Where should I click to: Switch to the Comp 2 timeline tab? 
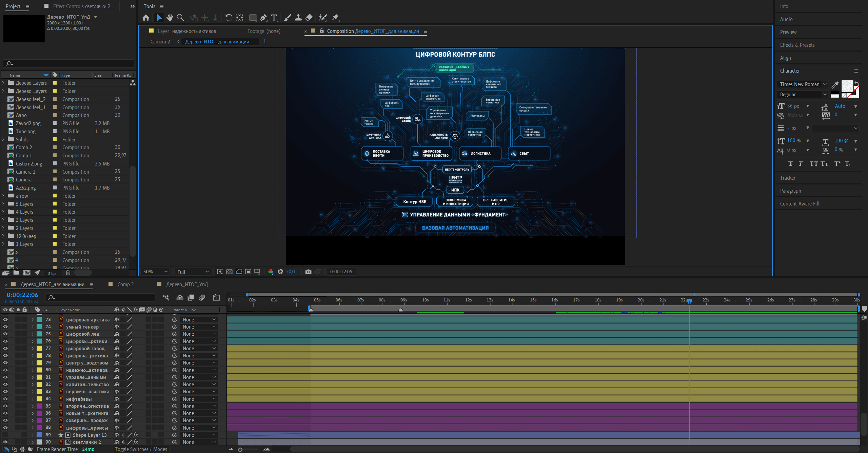(x=125, y=284)
